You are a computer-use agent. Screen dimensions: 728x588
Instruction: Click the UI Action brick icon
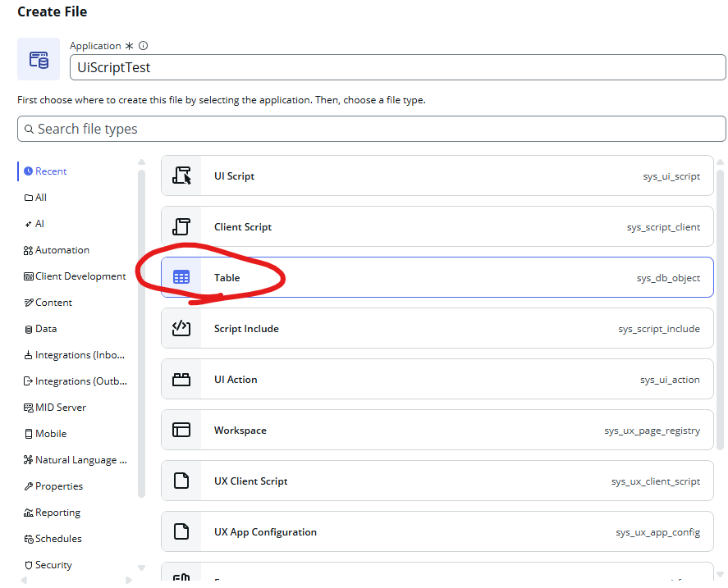[181, 379]
